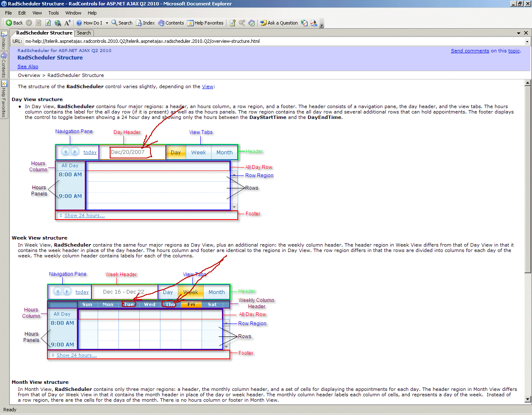Open the Edit menu

point(22,13)
